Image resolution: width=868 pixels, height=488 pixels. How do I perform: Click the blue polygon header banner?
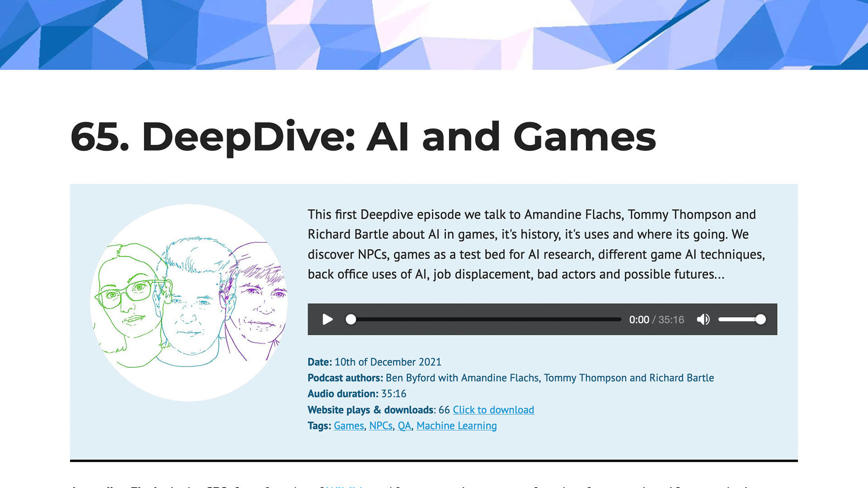[x=434, y=34]
